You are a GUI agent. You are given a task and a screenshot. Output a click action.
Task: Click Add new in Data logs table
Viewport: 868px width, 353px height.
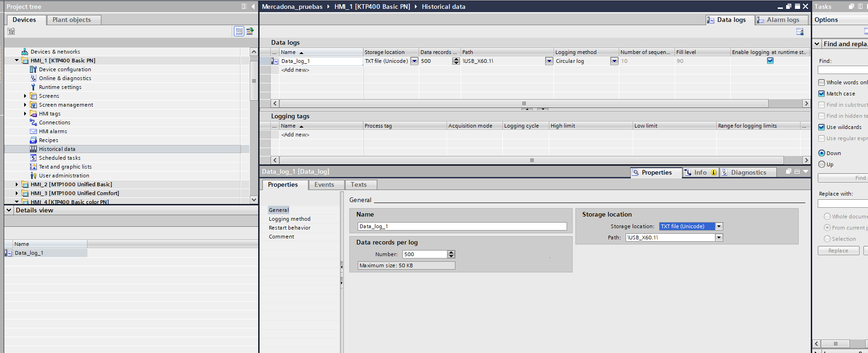click(x=295, y=70)
